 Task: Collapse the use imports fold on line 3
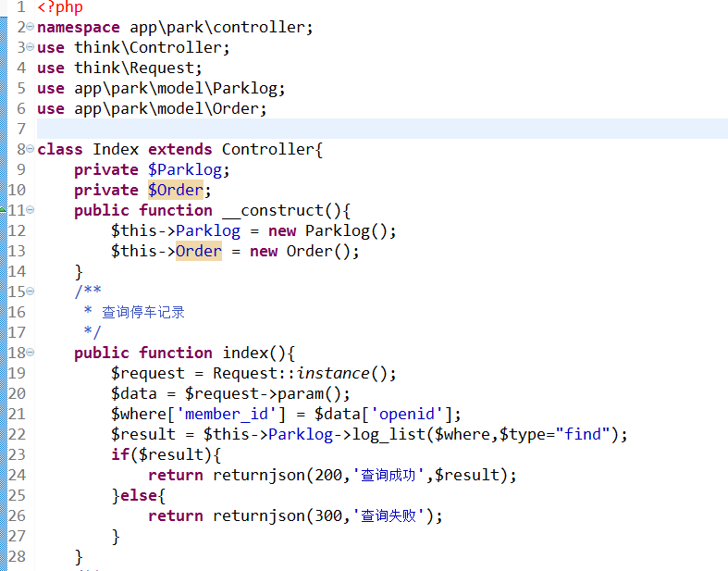tap(31, 48)
